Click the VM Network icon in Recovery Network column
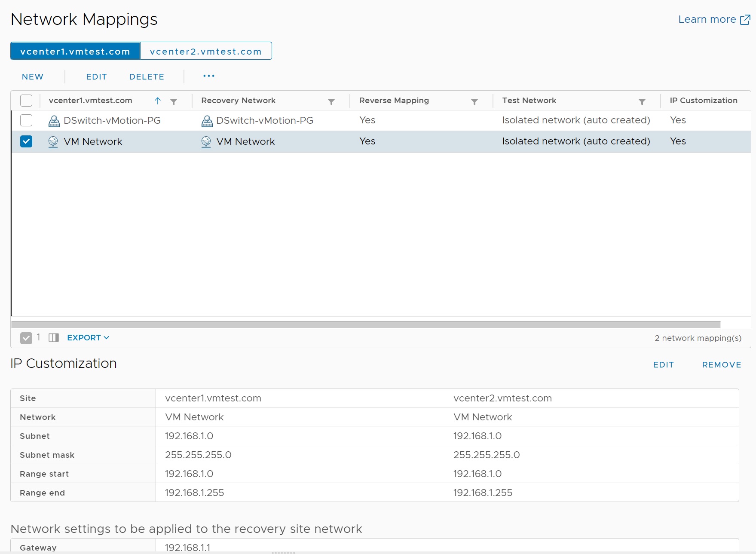This screenshot has height=554, width=756. coord(206,142)
